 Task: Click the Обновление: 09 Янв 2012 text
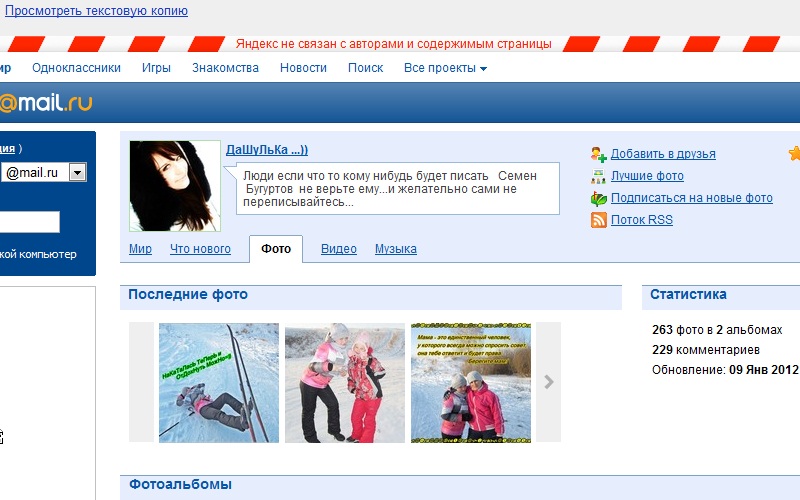725,370
